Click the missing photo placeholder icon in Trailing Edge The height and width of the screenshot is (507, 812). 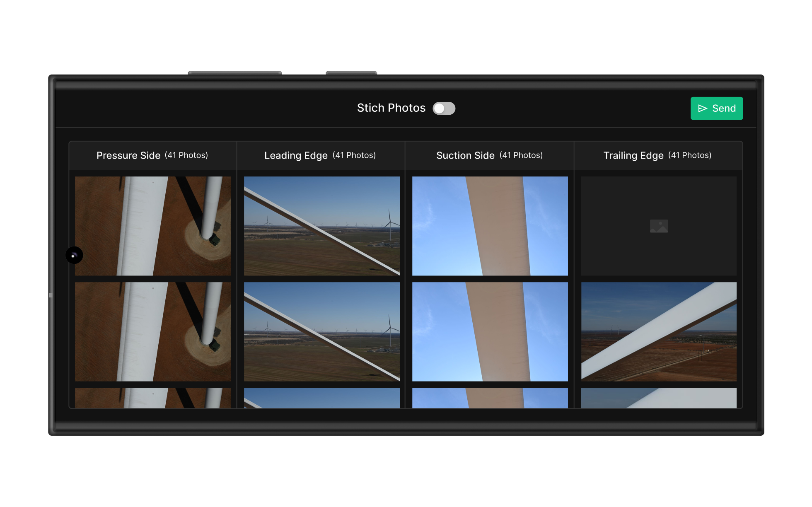(x=659, y=226)
